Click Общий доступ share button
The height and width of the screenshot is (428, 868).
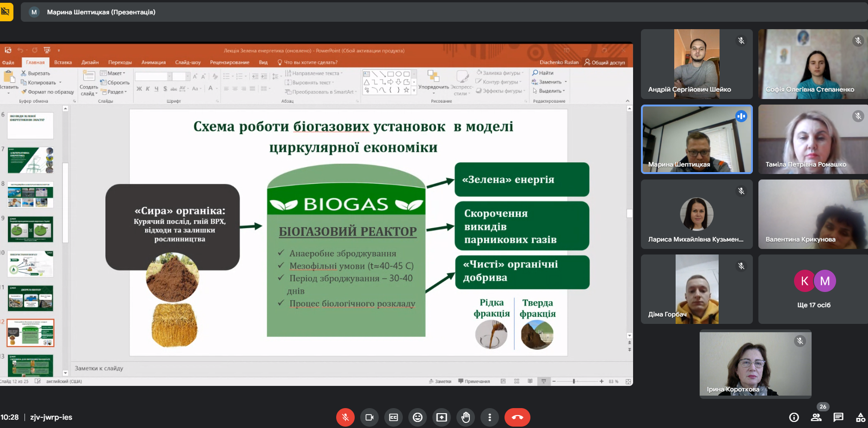tap(605, 62)
